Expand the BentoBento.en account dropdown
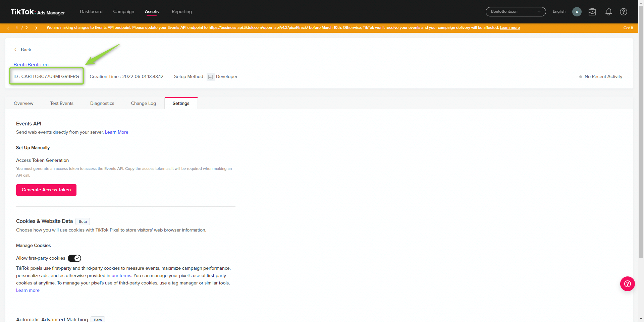The width and height of the screenshot is (644, 322). coord(516,11)
